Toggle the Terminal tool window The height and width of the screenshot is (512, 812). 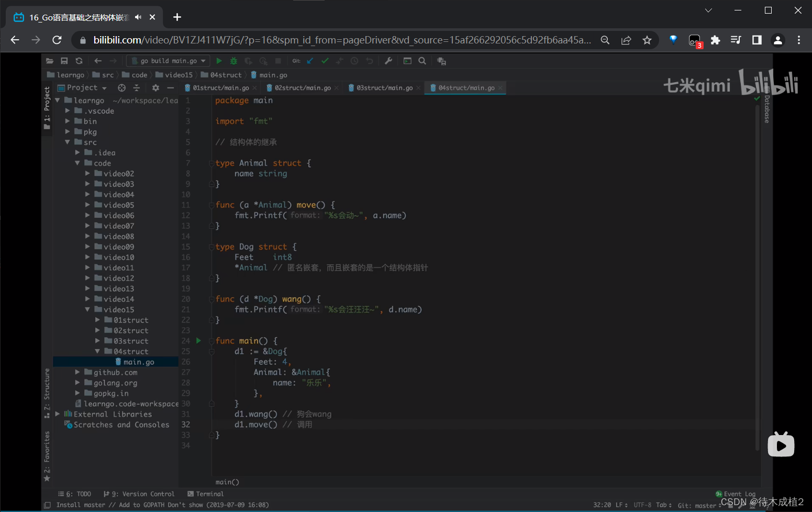[x=205, y=494]
